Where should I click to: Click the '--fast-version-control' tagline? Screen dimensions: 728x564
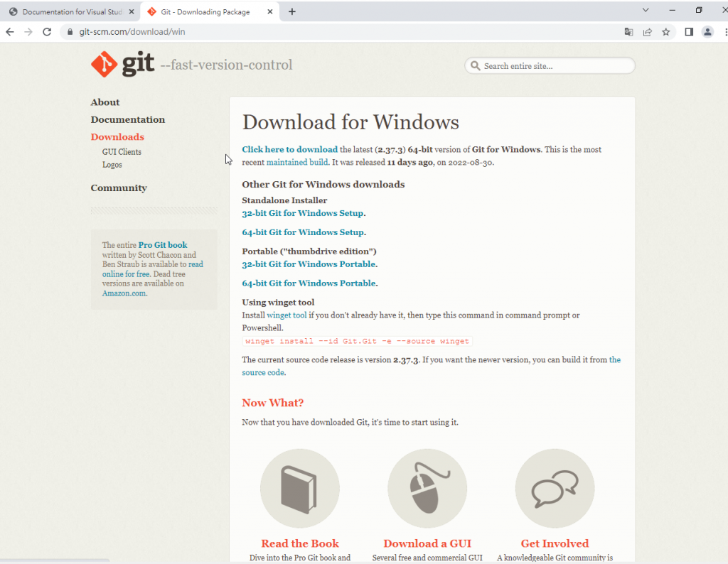tap(226, 65)
